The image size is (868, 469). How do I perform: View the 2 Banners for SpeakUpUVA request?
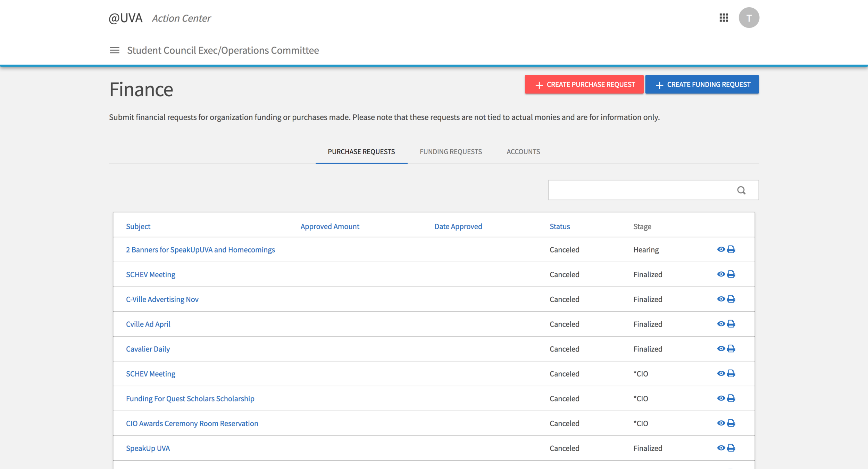click(x=721, y=249)
